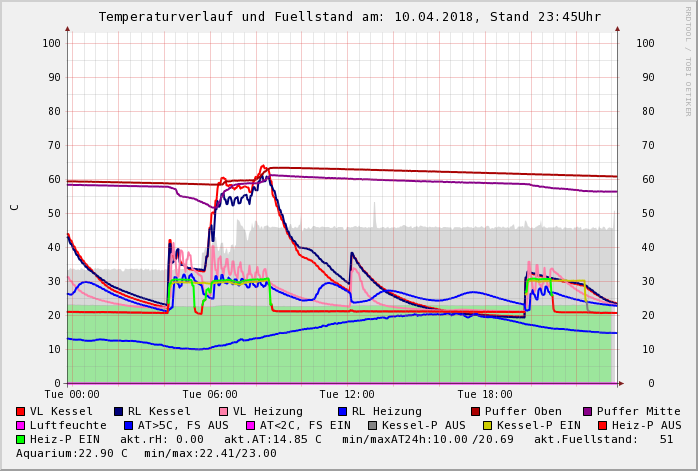
Task: Click the magenta Luftfeuchte legend swatch
Action: tap(21, 425)
